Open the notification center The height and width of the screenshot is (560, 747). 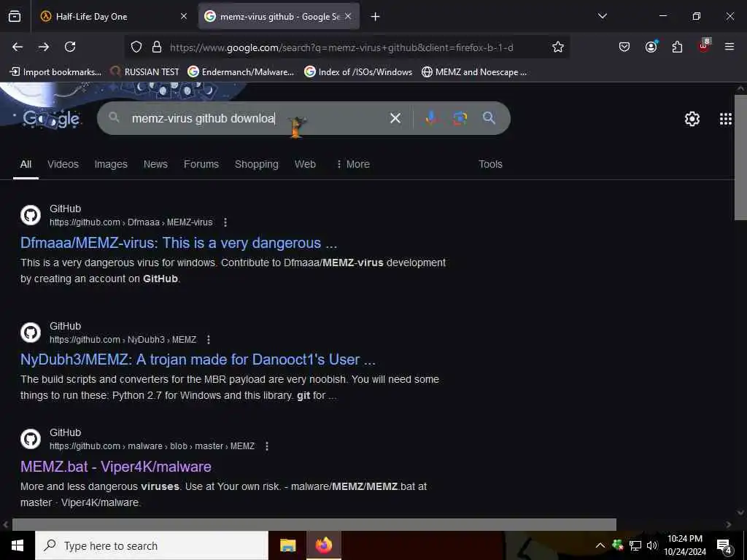tap(724, 546)
